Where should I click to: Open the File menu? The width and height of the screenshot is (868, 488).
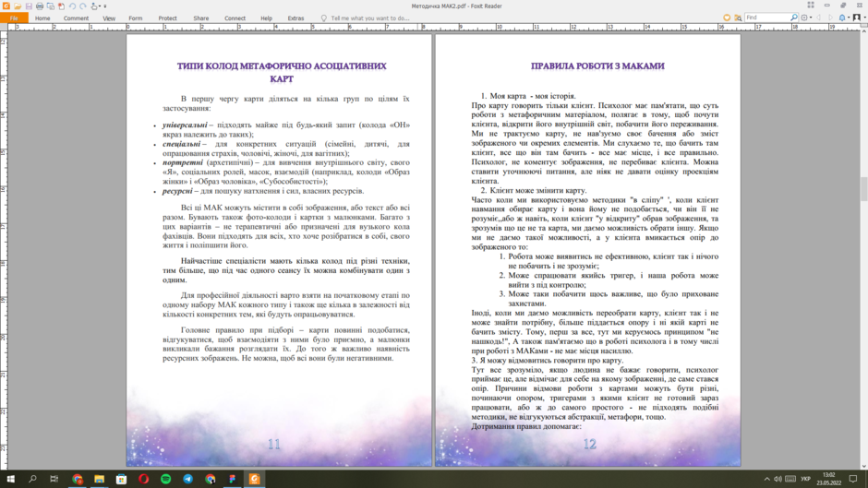[x=14, y=18]
